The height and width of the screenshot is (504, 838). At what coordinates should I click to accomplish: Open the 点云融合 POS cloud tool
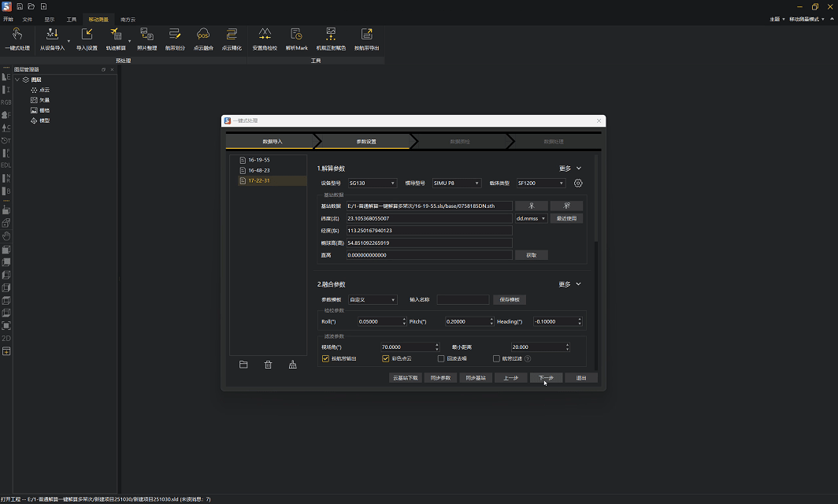[x=203, y=34]
